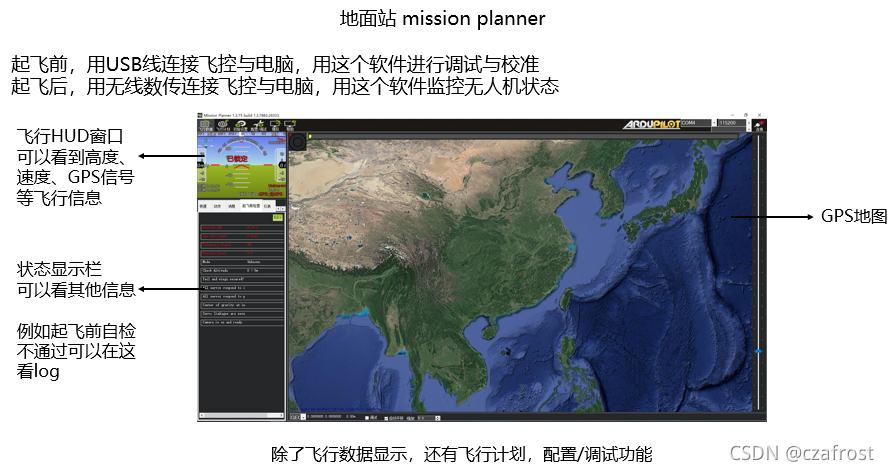Viewport: 889px width, 471px height.
Task: Click the left tab-strip scroll arrow
Action: point(278,209)
